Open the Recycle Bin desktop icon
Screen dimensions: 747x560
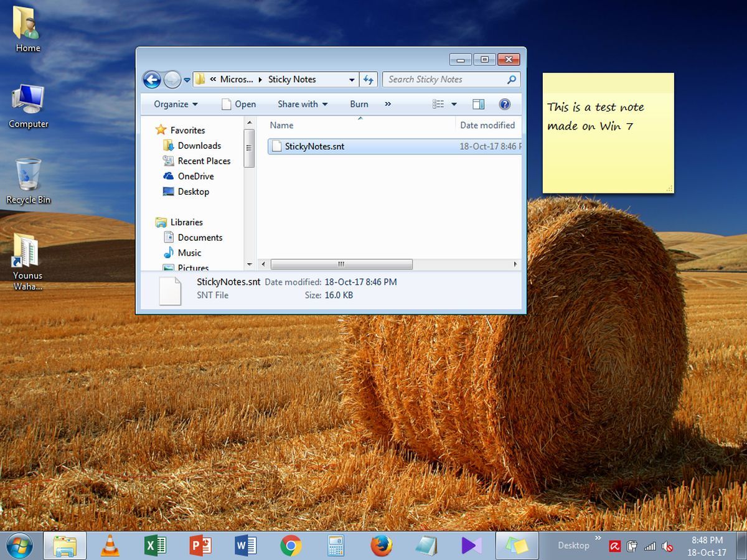pyautogui.click(x=28, y=181)
